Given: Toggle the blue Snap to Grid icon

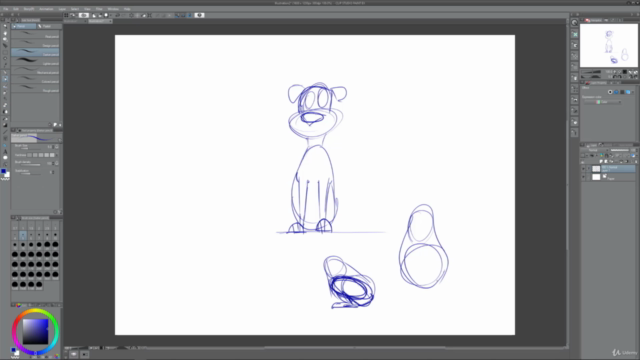Looking at the screenshot, I should coord(190,16).
